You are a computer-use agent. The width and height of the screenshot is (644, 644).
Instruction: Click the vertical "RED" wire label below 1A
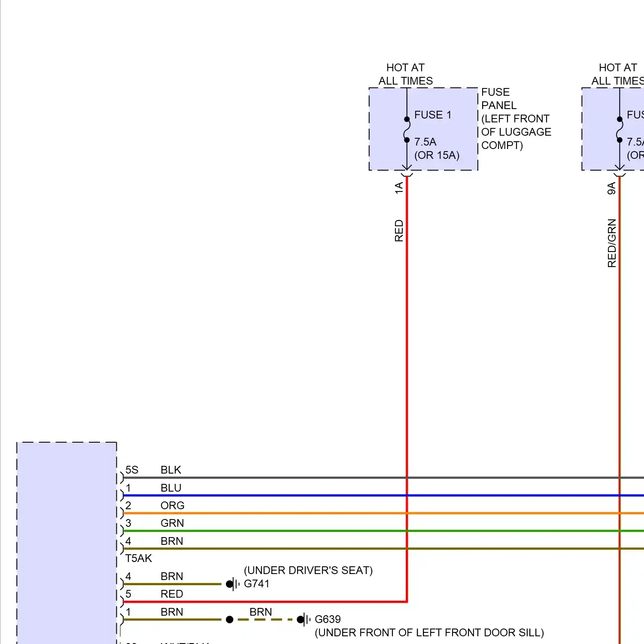pos(399,231)
